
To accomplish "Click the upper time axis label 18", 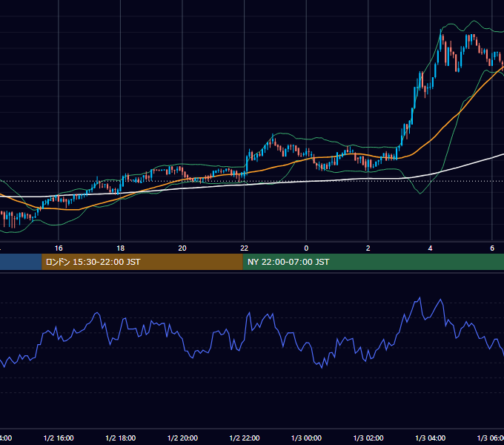I will (x=121, y=248).
